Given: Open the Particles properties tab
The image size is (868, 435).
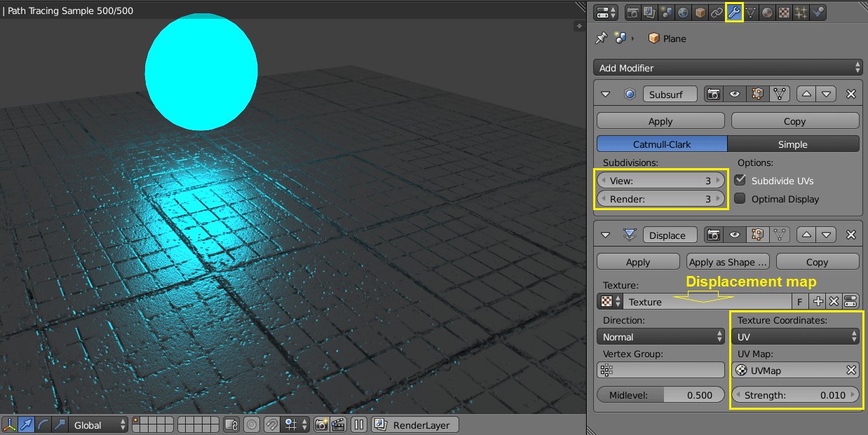Looking at the screenshot, I should click(x=801, y=13).
